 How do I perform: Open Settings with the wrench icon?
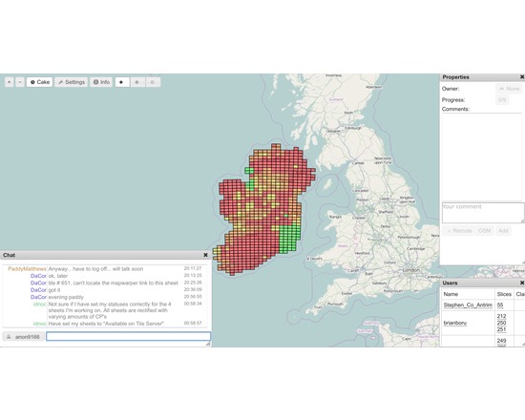[72, 82]
